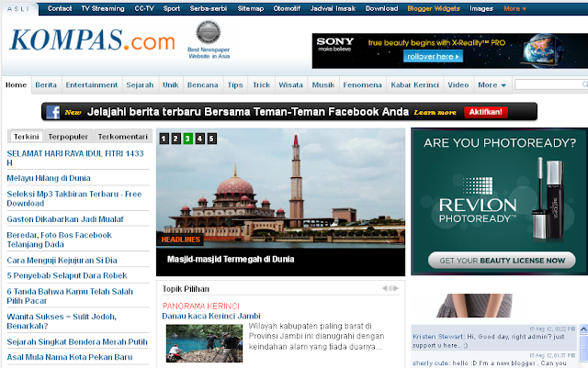Open the Unik menu item
The width and height of the screenshot is (588, 368).
click(x=171, y=85)
